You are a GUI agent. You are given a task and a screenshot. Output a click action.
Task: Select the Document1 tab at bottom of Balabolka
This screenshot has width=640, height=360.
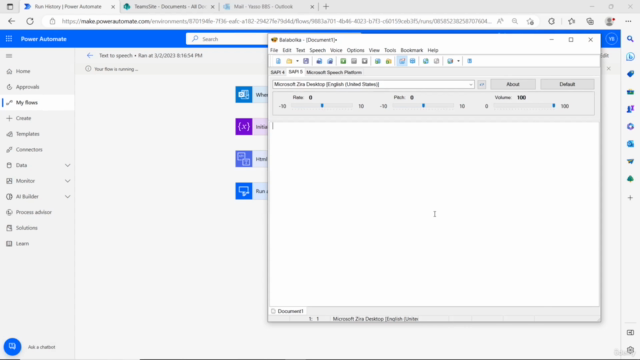(x=287, y=311)
